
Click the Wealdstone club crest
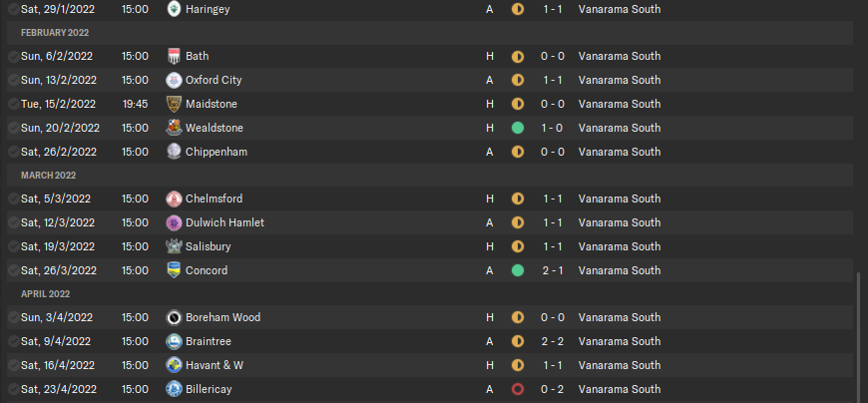[174, 128]
